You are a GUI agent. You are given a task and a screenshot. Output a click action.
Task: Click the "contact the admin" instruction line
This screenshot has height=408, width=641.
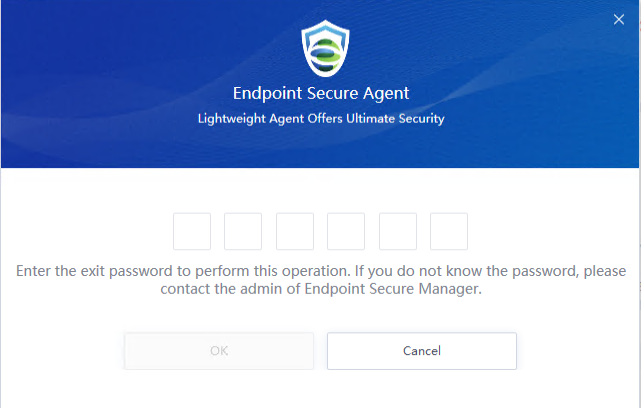320,290
